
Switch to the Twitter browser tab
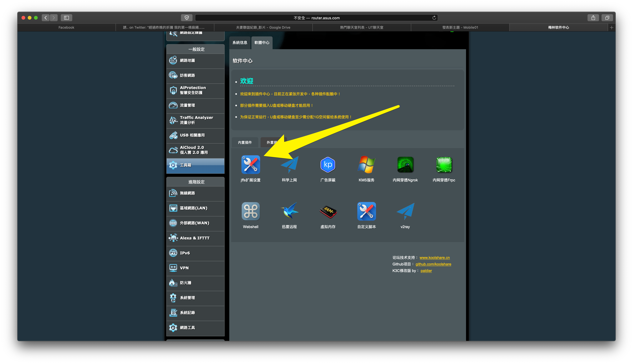(165, 28)
